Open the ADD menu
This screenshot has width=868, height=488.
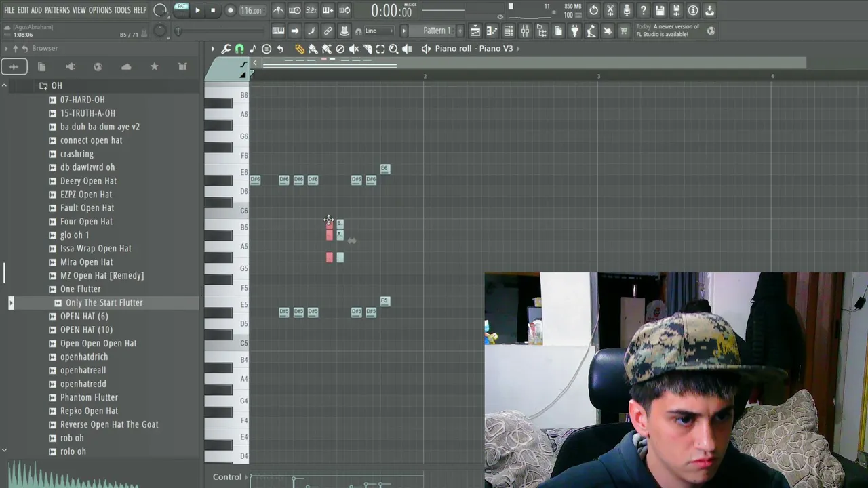(x=37, y=10)
